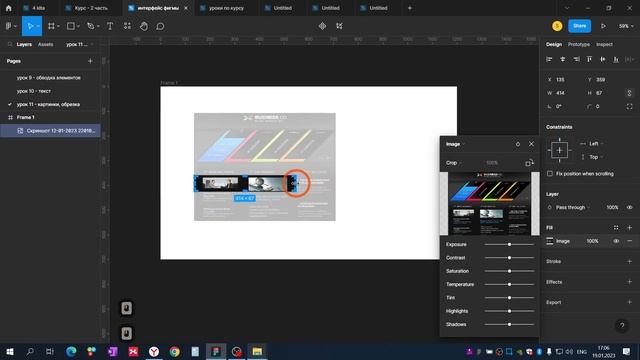The height and width of the screenshot is (360, 640).
Task: Open the Image fill type dropdown
Action: (x=456, y=144)
